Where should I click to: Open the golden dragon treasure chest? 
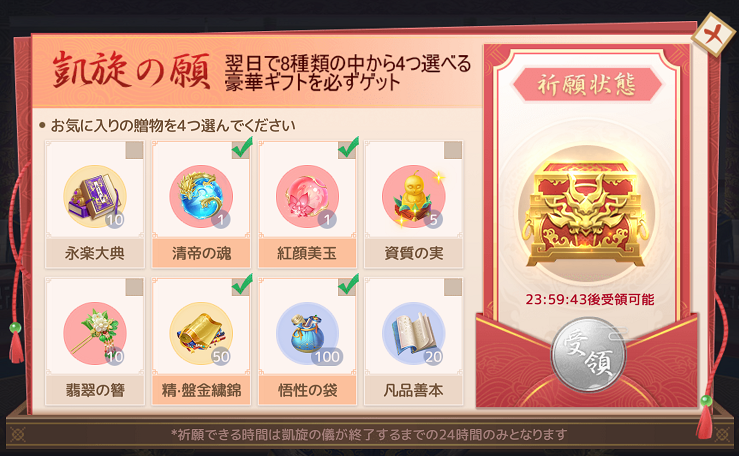click(586, 214)
